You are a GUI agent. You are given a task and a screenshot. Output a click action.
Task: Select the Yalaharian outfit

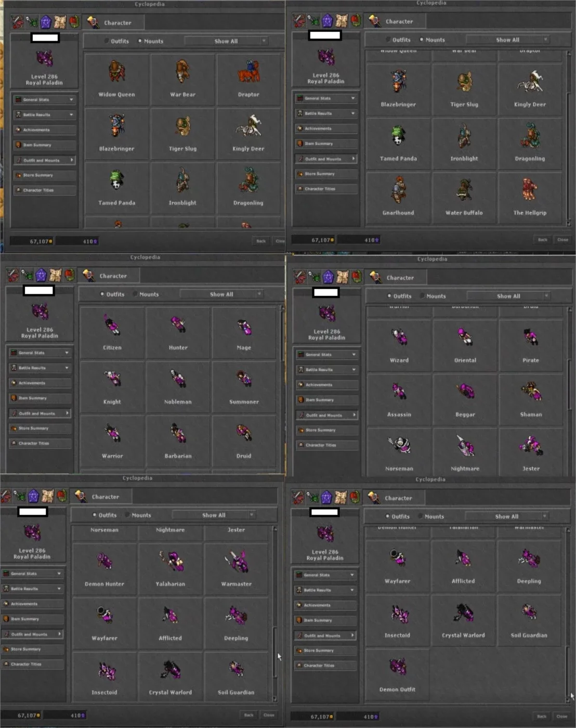(x=170, y=569)
